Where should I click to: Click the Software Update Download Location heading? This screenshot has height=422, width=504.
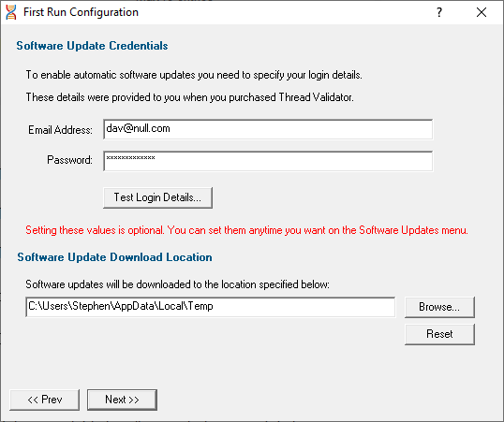point(114,257)
